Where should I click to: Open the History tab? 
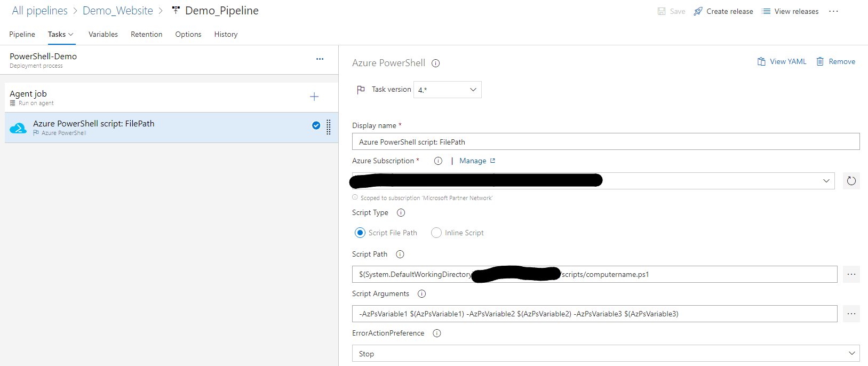226,34
